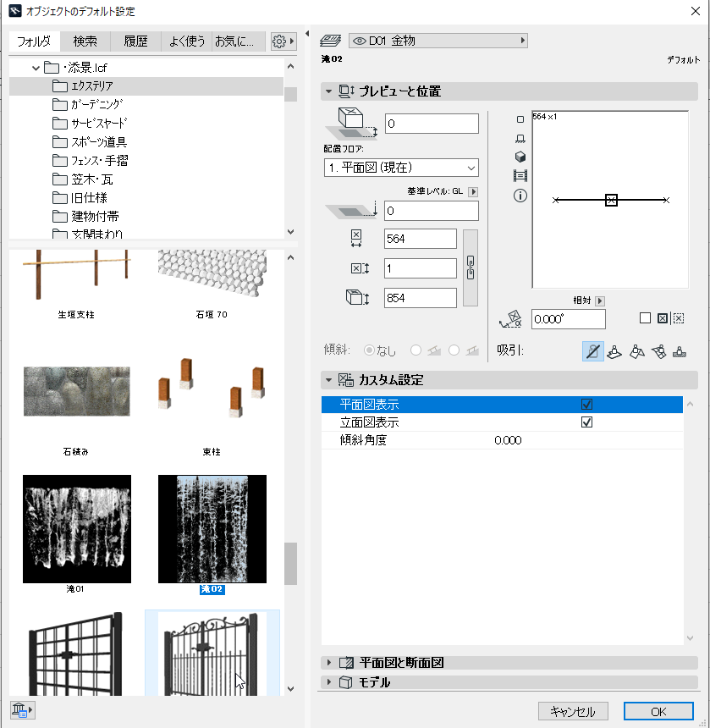Collapse the 添景.lcf folder tree
Viewport: 710px width, 728px height.
click(36, 69)
